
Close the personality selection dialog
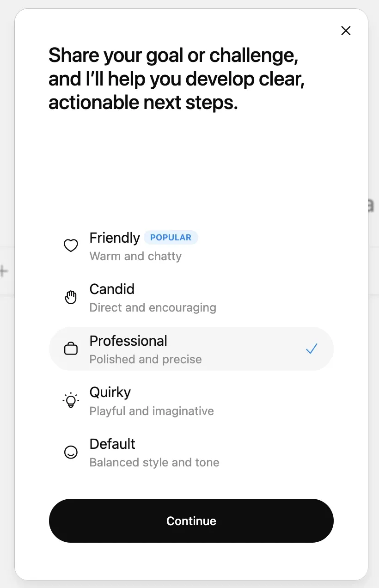pyautogui.click(x=346, y=31)
